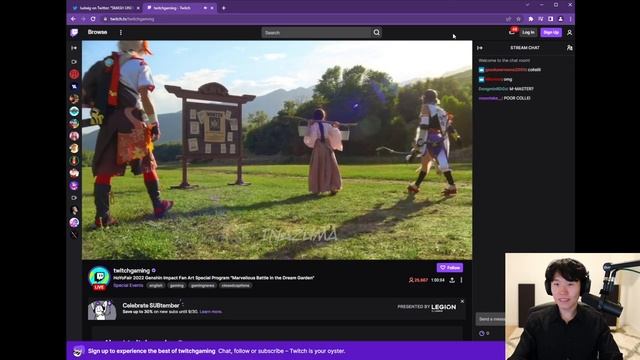
Task: Open the Chrome three-dot menu
Action: [570, 19]
